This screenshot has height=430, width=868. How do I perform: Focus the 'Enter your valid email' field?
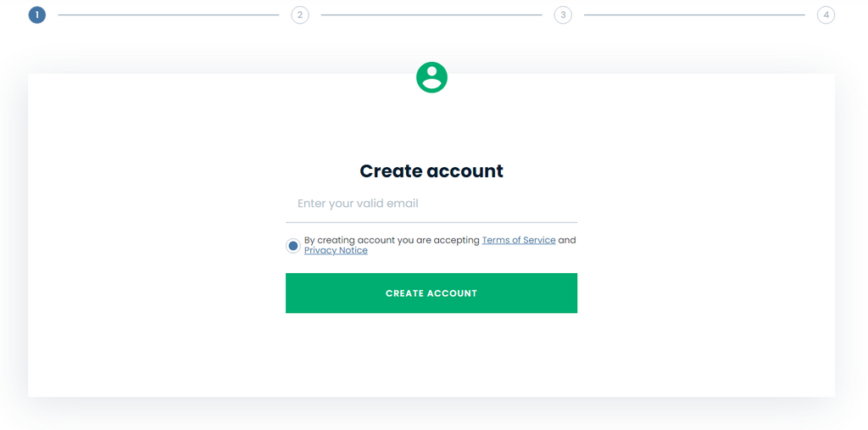(x=431, y=204)
